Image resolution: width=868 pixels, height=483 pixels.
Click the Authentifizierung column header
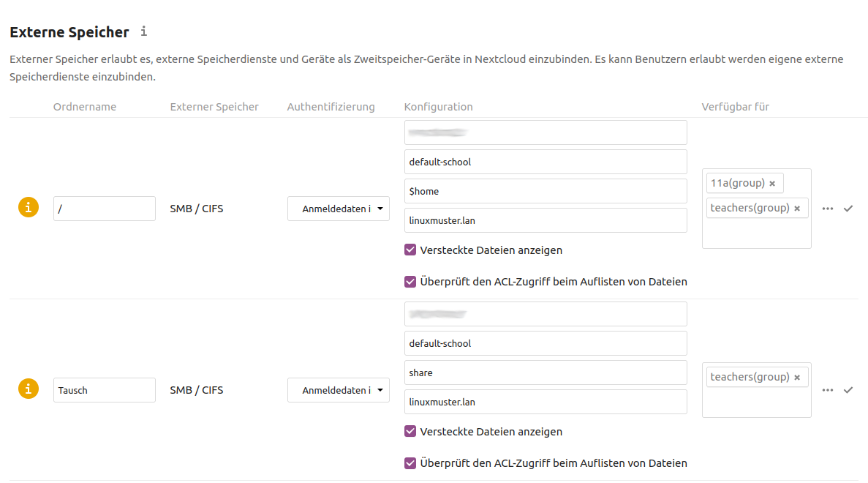point(331,107)
